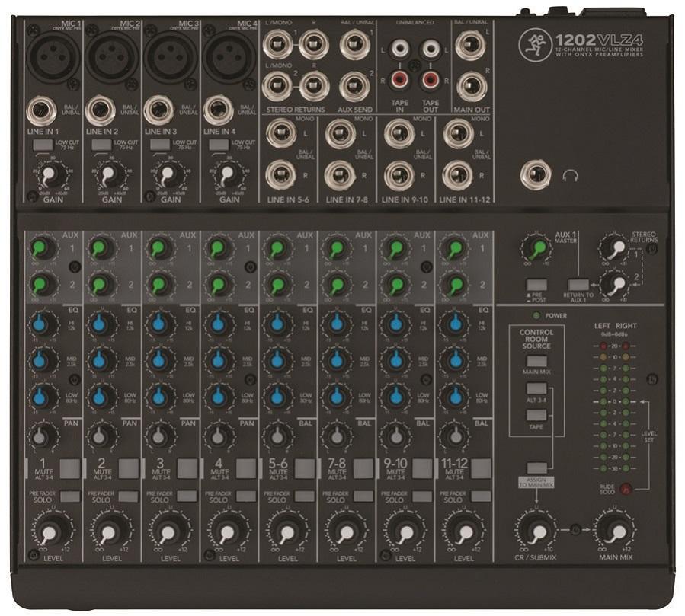This screenshot has width=685, height=616.
Task: Toggle the MUTE ALT 3-4 button on channel 1
Action: point(70,468)
